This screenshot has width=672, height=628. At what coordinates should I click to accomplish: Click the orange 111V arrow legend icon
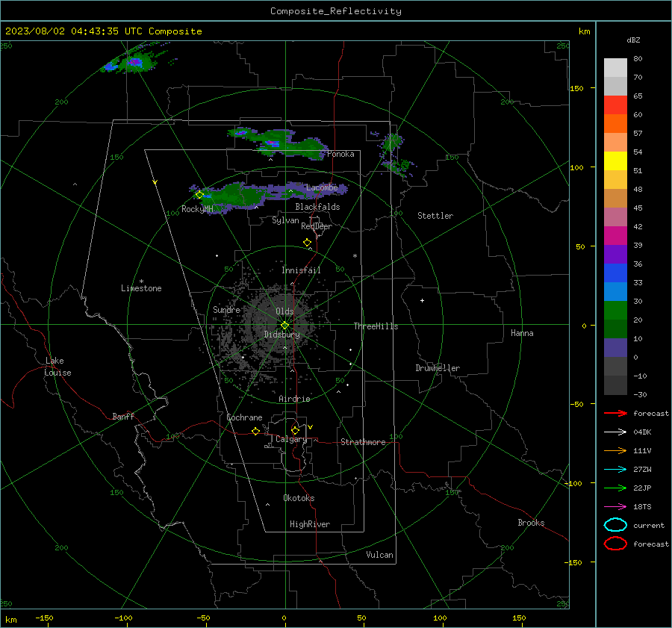coord(615,450)
